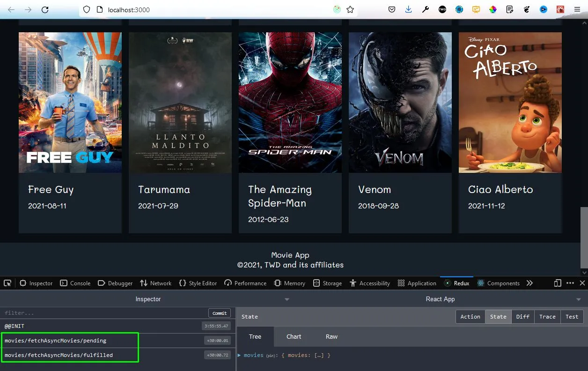Click the rainbow color wheel extension icon
This screenshot has height=371, width=588.
click(493, 9)
